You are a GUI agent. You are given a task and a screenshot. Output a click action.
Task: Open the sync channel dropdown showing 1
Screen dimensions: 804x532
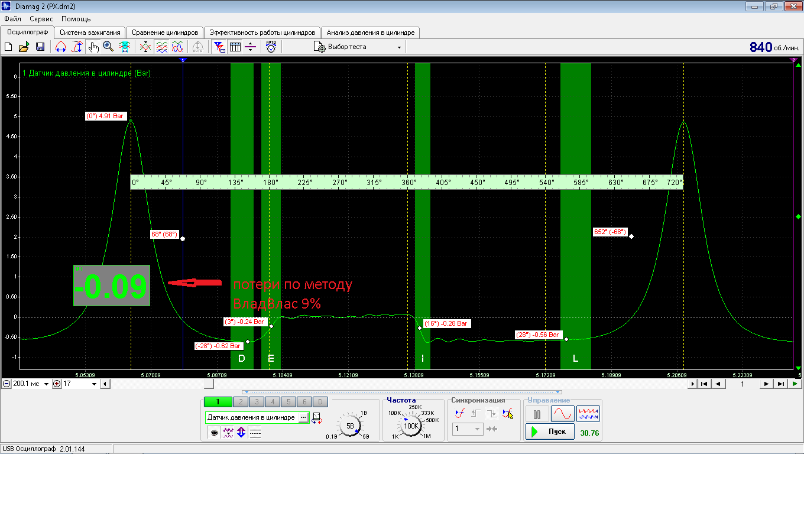(468, 429)
